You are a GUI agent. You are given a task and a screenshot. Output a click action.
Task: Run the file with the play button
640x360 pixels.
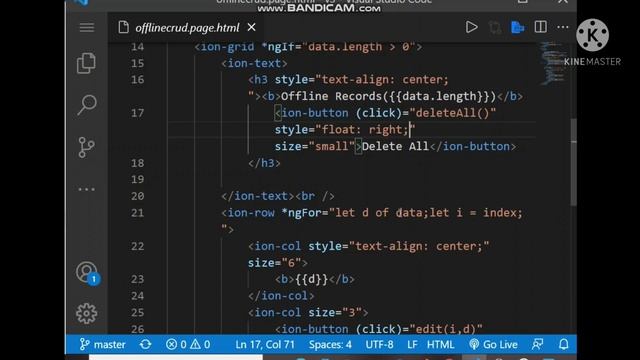(471, 27)
